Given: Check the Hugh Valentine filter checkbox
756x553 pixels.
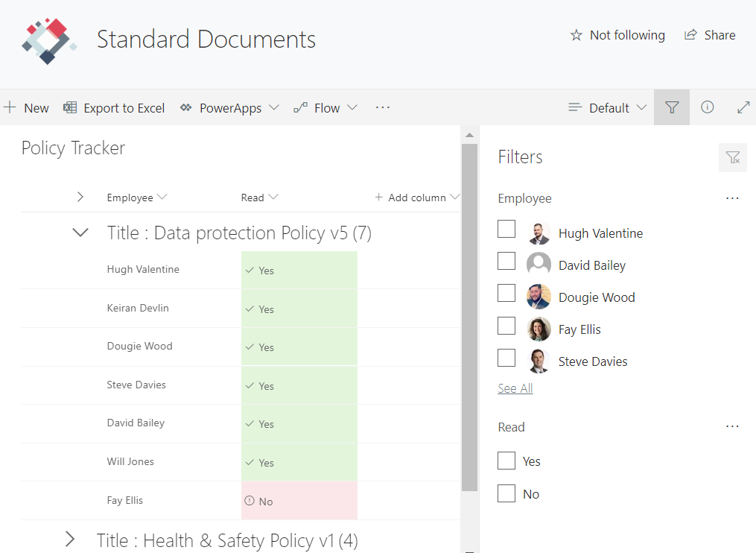Looking at the screenshot, I should [506, 229].
